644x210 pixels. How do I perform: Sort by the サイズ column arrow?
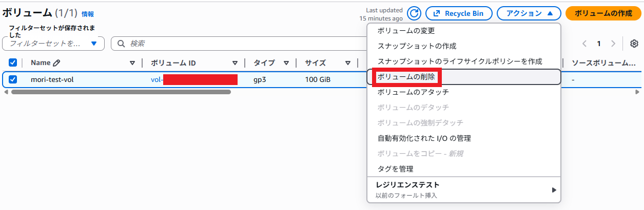point(348,63)
